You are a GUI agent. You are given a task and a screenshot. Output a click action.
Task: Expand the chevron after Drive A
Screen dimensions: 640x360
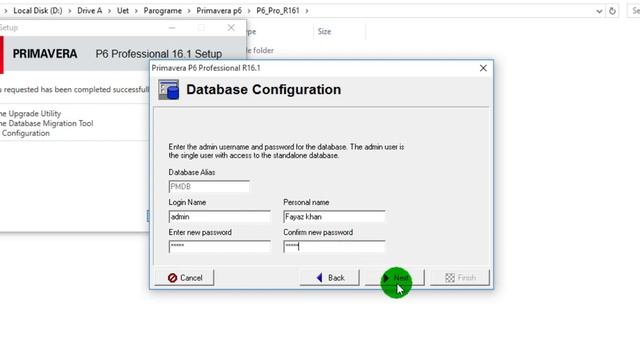click(x=109, y=11)
